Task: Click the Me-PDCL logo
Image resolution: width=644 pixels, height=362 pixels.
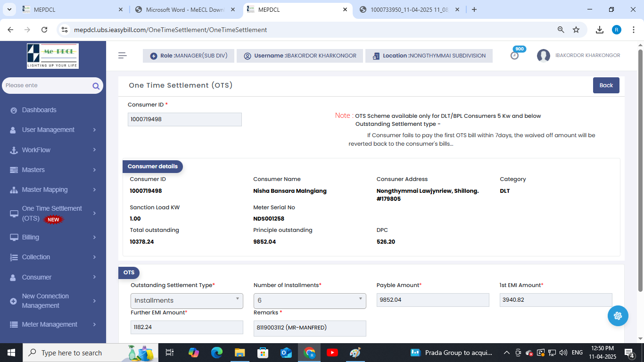Action: pos(53,56)
